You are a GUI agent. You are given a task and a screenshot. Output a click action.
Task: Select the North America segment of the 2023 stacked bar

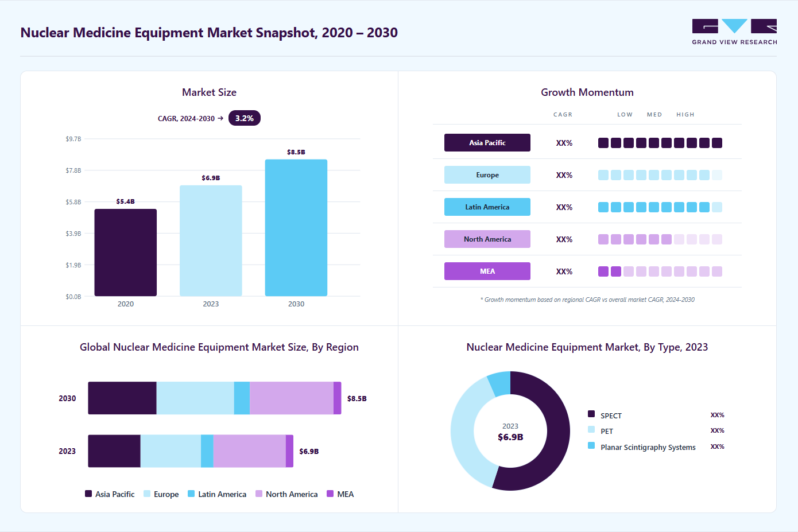[249, 451]
